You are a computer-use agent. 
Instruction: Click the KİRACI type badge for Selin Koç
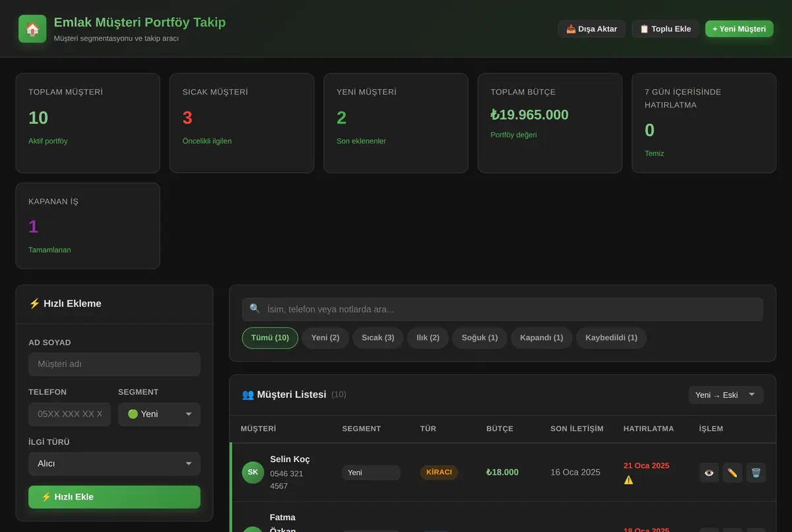pyautogui.click(x=439, y=473)
